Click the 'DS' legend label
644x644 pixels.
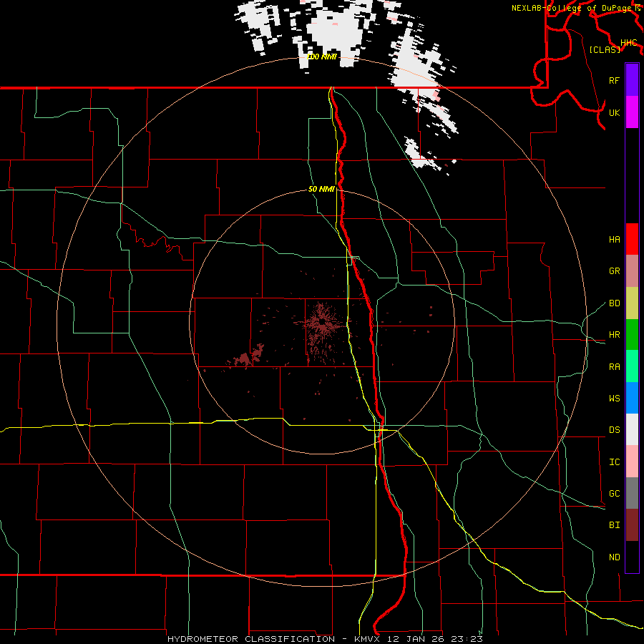coord(614,430)
